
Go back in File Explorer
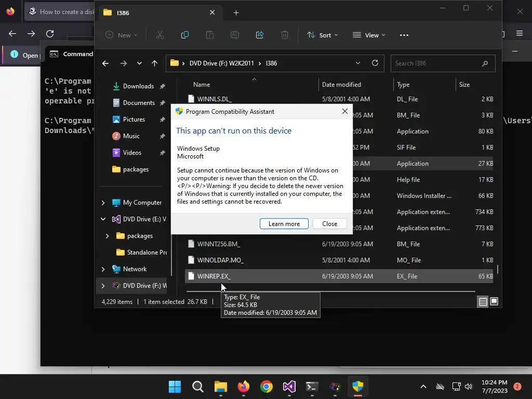tap(105, 63)
